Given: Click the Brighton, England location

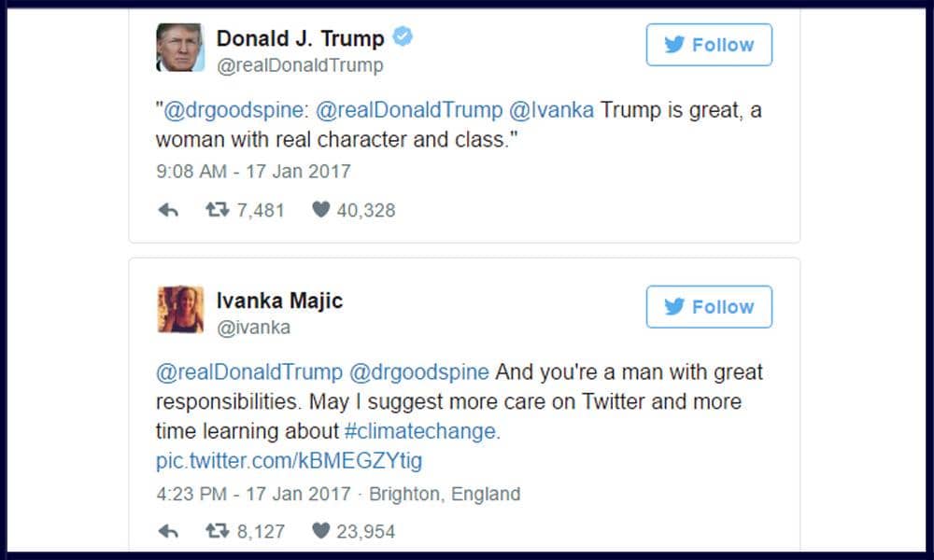Looking at the screenshot, I should (x=445, y=494).
